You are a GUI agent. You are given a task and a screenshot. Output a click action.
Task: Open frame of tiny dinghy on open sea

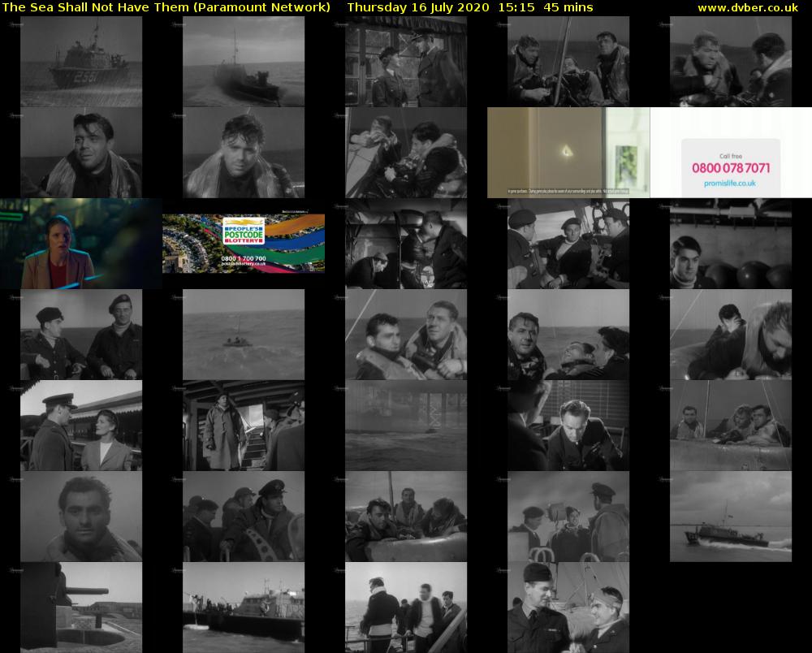click(x=244, y=335)
